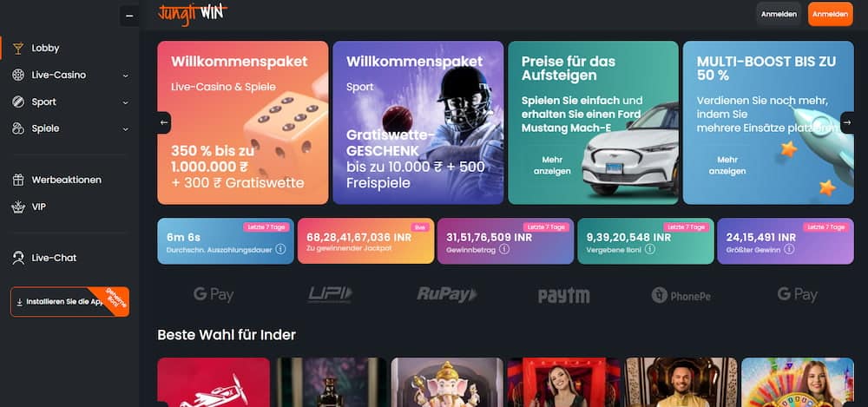Image resolution: width=868 pixels, height=407 pixels.
Task: Click the dark Anmelden button
Action: [x=779, y=15]
